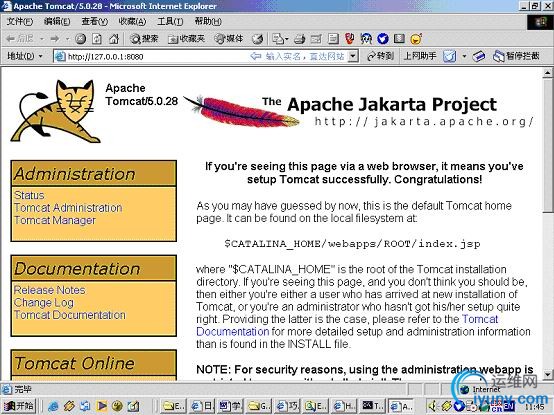
Task: Open the Status link under Administration
Action: pyautogui.click(x=29, y=195)
